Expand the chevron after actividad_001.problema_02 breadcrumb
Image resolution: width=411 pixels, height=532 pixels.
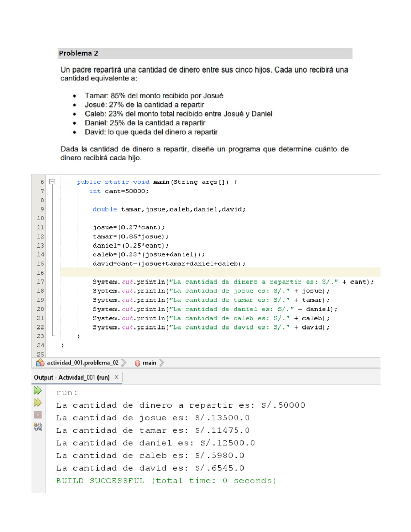[124, 363]
